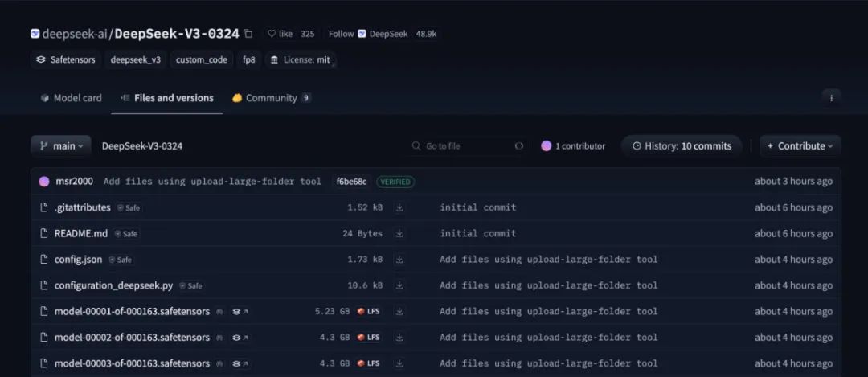Image resolution: width=868 pixels, height=377 pixels.
Task: Open the DeepSeek-V3-0324 breadcrumb folder
Action: point(142,146)
